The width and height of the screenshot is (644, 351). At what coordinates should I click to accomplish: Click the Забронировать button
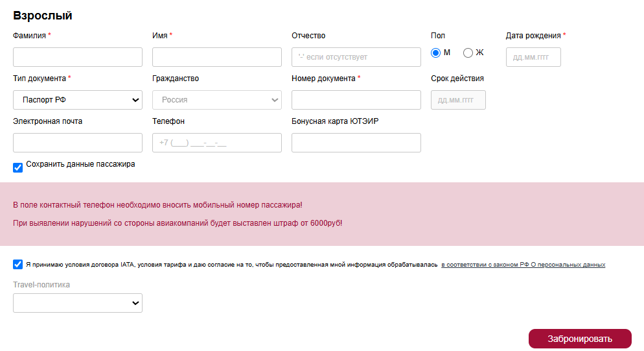(x=580, y=339)
